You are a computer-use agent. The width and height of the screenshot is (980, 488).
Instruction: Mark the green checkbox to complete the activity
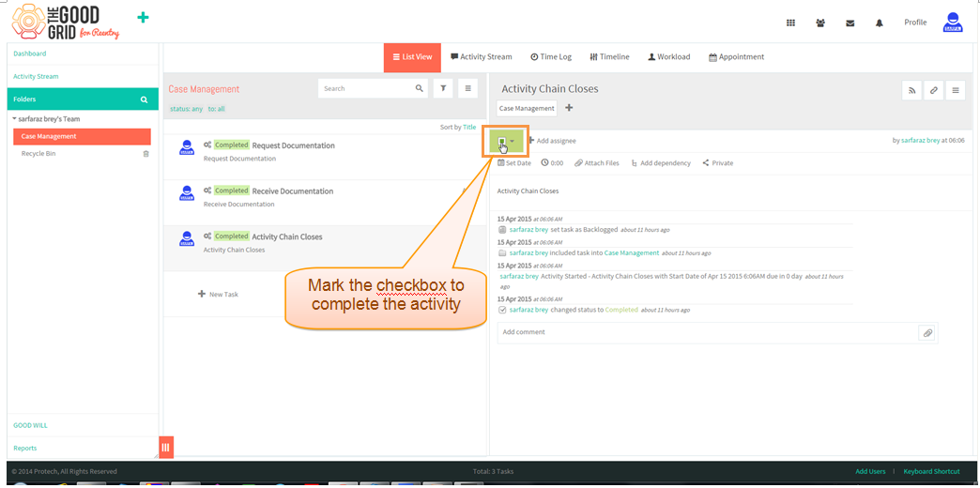[501, 142]
